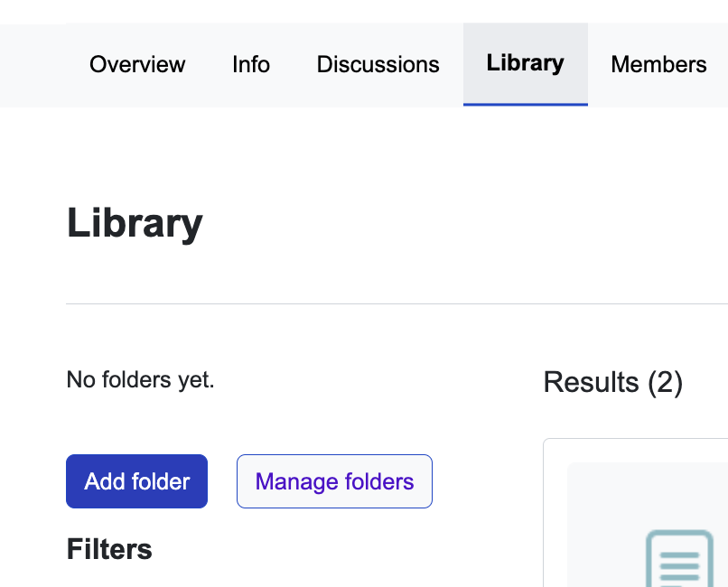Open Manage folders
Image resolution: width=728 pixels, height=587 pixels.
pos(334,481)
